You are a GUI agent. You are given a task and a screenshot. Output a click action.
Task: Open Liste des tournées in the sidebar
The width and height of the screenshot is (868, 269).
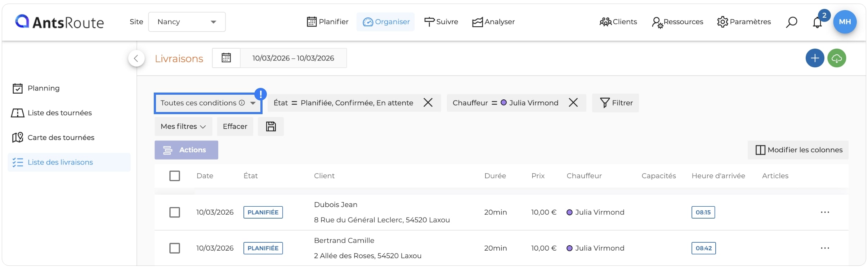(x=52, y=113)
